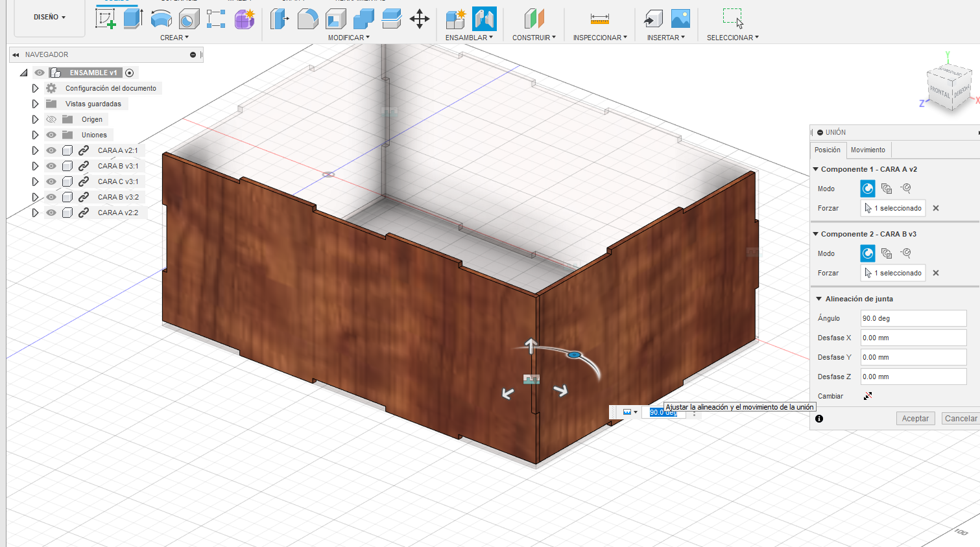980x547 pixels.
Task: Click the info icon in Unión panel
Action: click(819, 419)
